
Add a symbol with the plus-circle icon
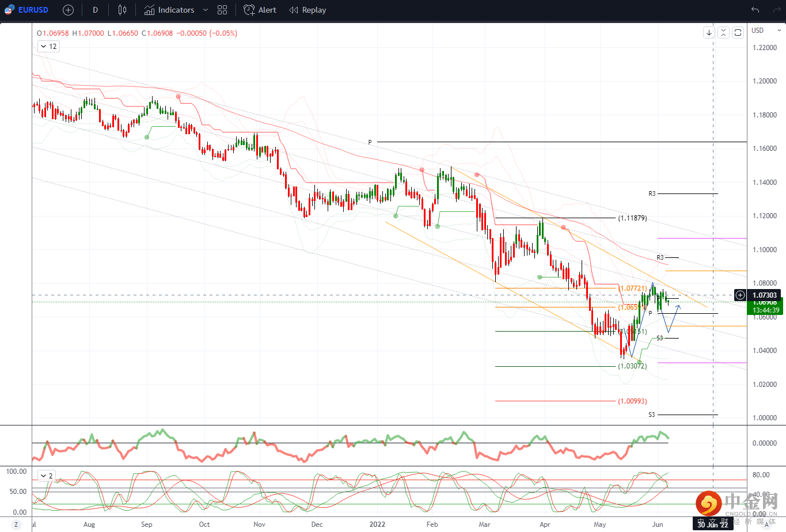(x=68, y=10)
